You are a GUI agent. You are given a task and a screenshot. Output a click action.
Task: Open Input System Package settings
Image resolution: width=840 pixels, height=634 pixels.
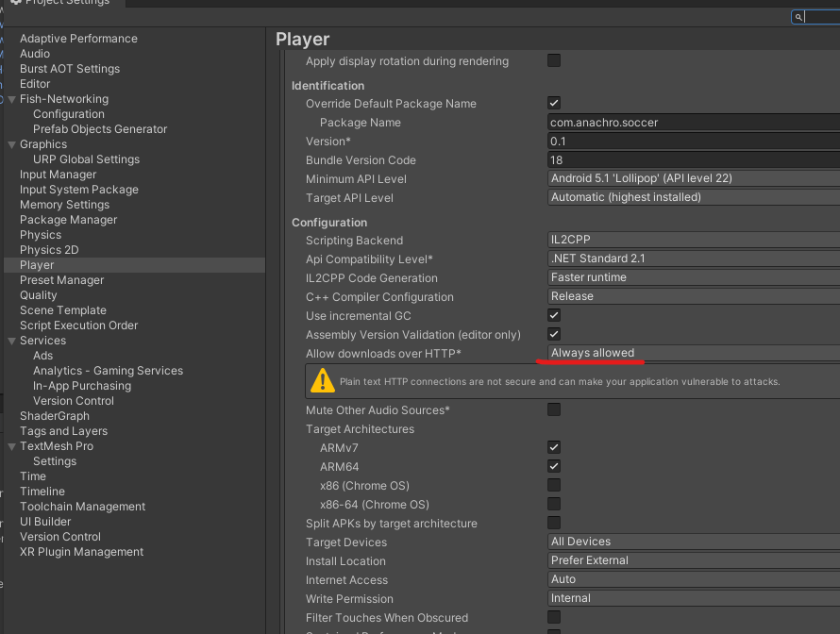78,190
